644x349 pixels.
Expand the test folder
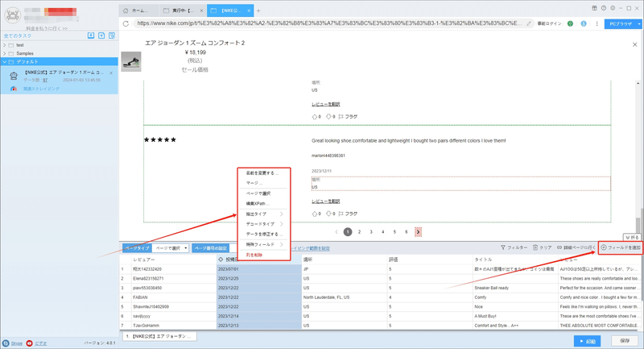point(5,45)
